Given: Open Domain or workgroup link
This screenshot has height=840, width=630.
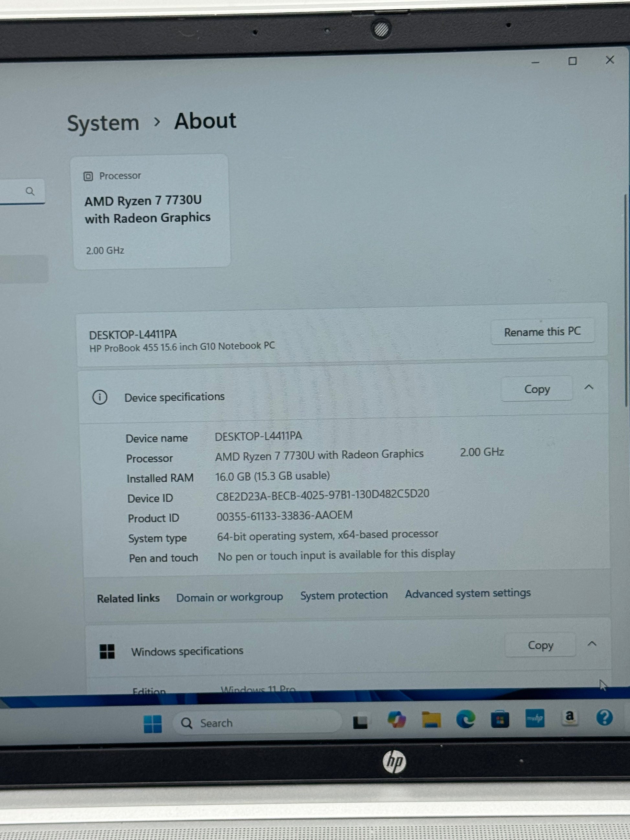Looking at the screenshot, I should pyautogui.click(x=229, y=597).
